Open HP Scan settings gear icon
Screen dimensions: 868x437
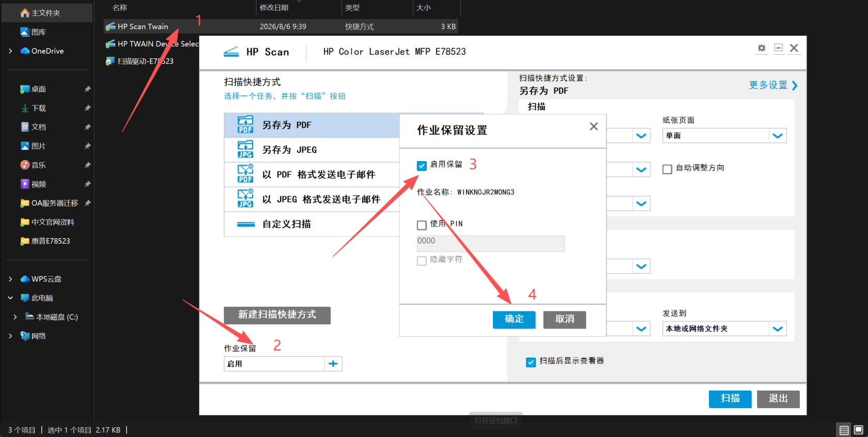762,48
